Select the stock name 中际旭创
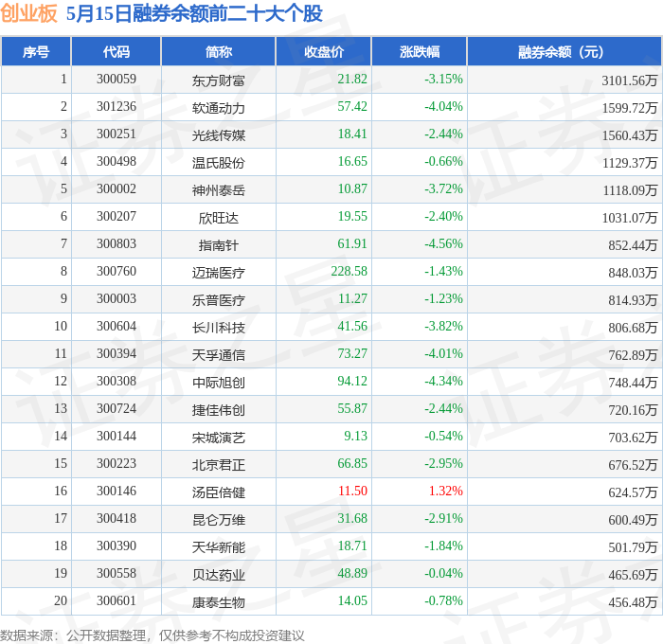The width and height of the screenshot is (663, 644). tap(219, 383)
